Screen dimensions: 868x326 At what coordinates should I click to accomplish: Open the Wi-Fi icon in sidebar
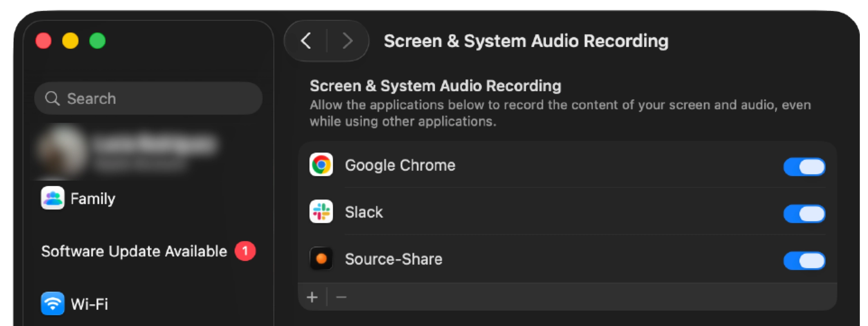click(53, 303)
